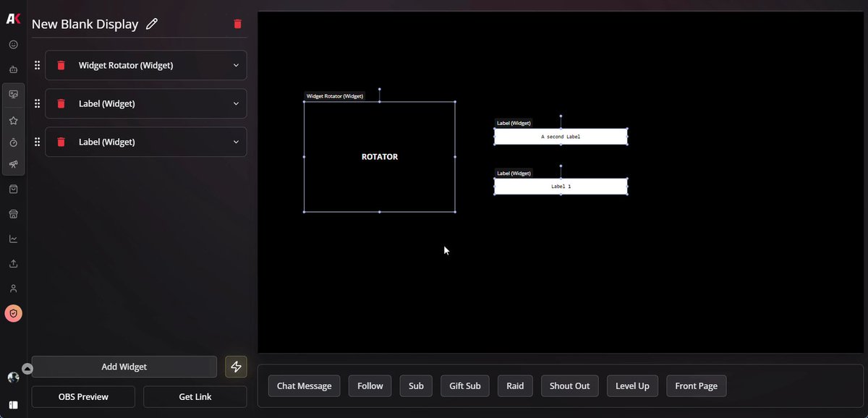Open the person profile sidebar section
This screenshot has height=418, width=868.
pyautogui.click(x=13, y=289)
